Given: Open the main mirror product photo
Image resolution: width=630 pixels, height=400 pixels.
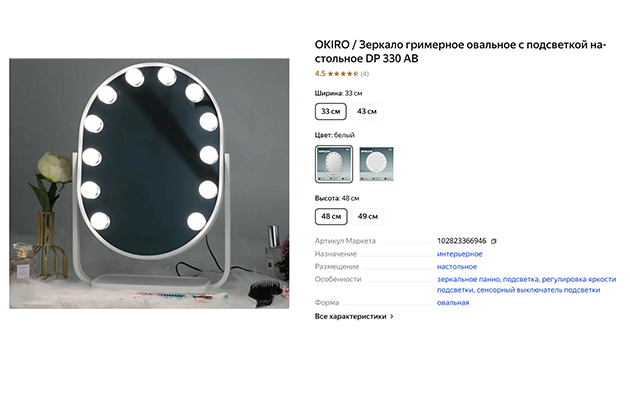Looking at the screenshot, I should tap(149, 184).
